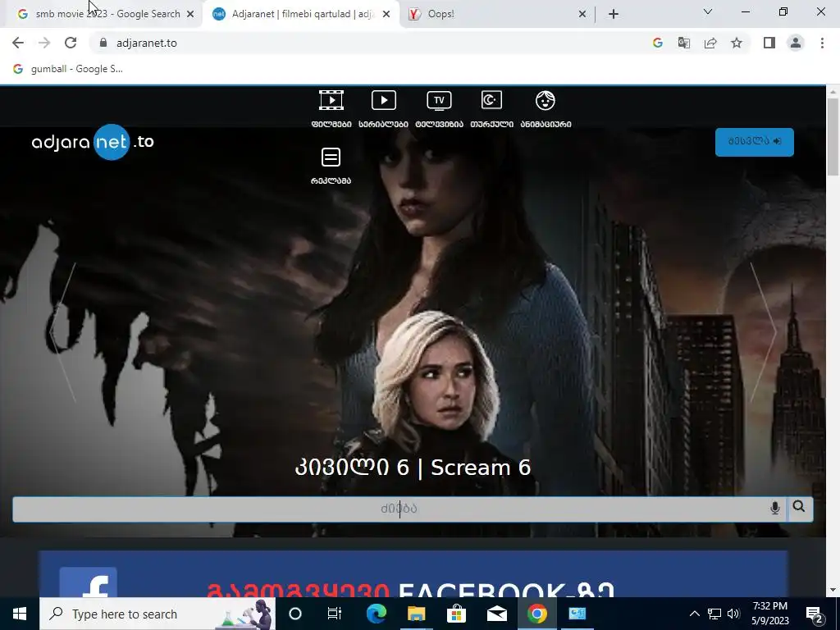The image size is (840, 630).
Task: Open the Serials category play icon
Action: 384,101
